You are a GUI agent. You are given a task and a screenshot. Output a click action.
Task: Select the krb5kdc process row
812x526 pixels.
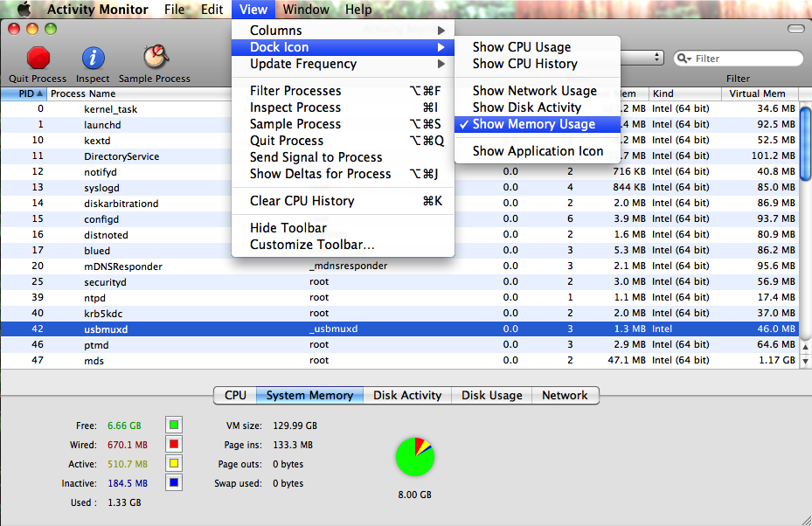pos(399,313)
